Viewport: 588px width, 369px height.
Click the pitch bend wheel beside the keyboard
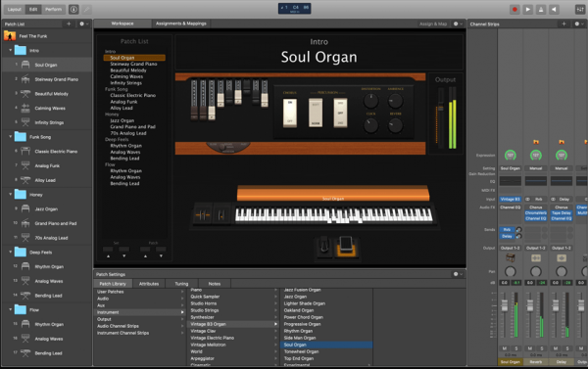pyautogui.click(x=203, y=214)
